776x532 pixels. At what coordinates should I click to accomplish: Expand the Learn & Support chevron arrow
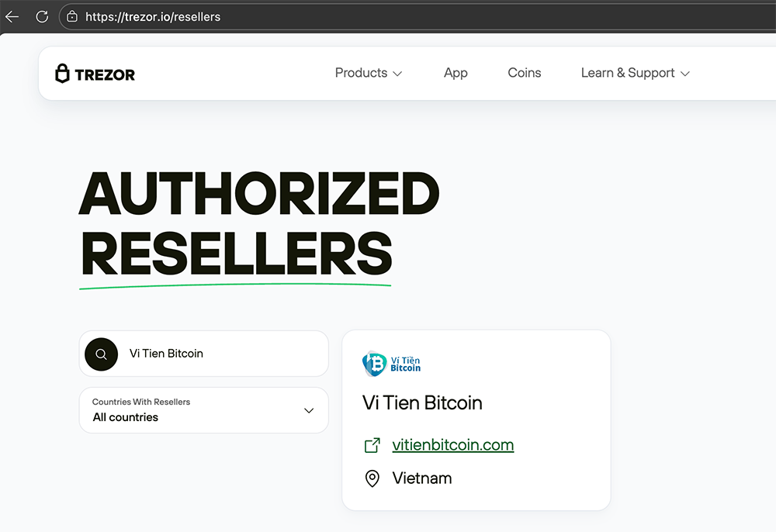pos(685,74)
